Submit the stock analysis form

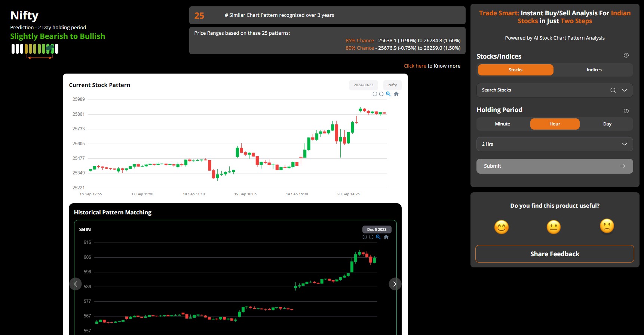click(555, 166)
